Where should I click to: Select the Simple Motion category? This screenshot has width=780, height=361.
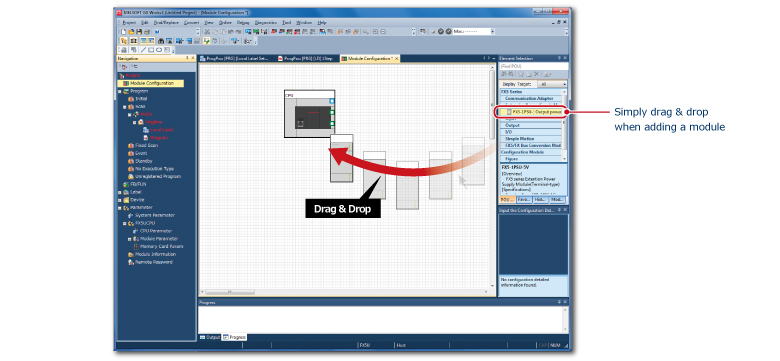pos(531,139)
